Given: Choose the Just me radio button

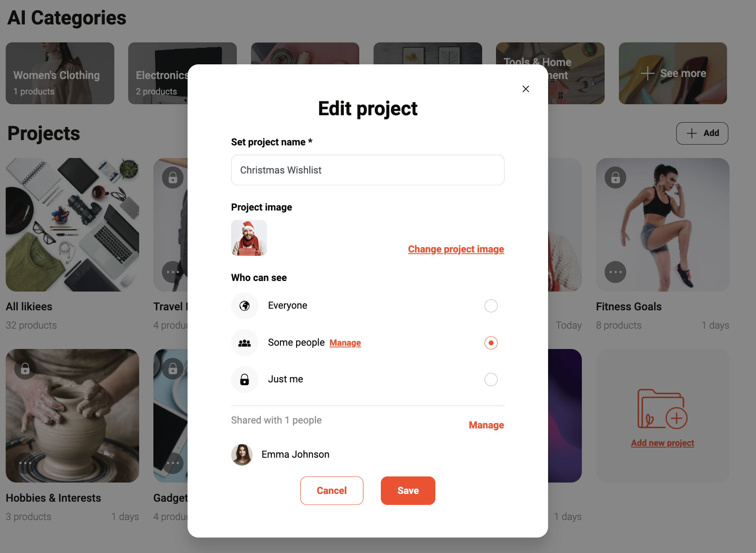Looking at the screenshot, I should tap(491, 380).
